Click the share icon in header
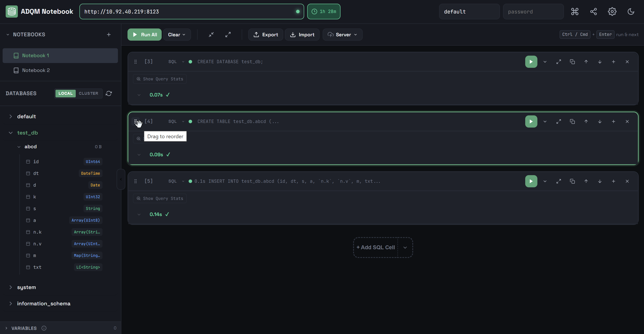The height and width of the screenshot is (334, 644). pos(593,12)
